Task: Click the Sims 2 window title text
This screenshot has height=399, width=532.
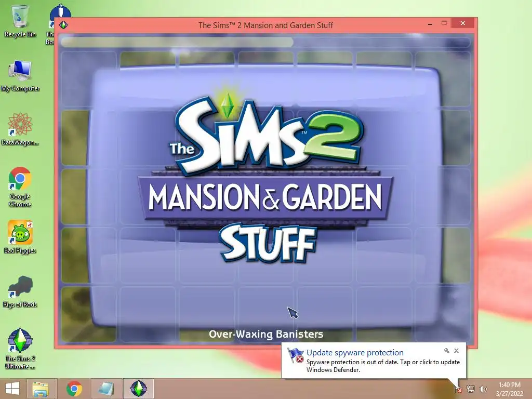Action: pyautogui.click(x=265, y=25)
